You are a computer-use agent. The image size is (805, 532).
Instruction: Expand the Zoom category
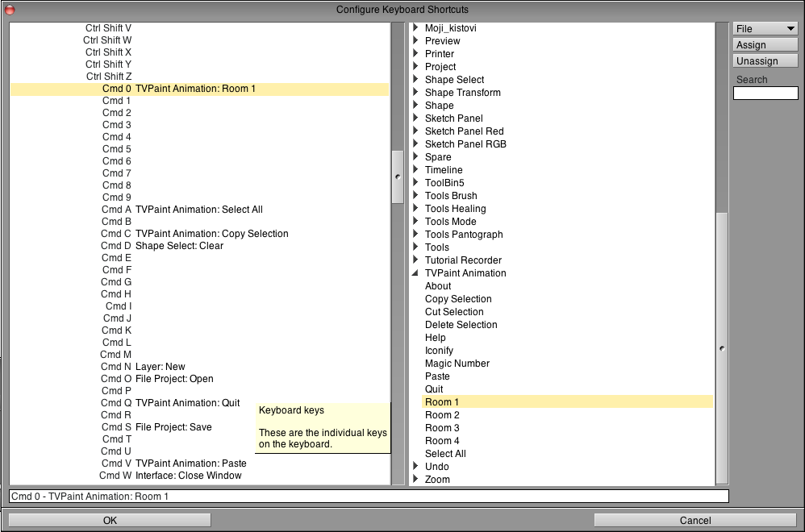416,479
